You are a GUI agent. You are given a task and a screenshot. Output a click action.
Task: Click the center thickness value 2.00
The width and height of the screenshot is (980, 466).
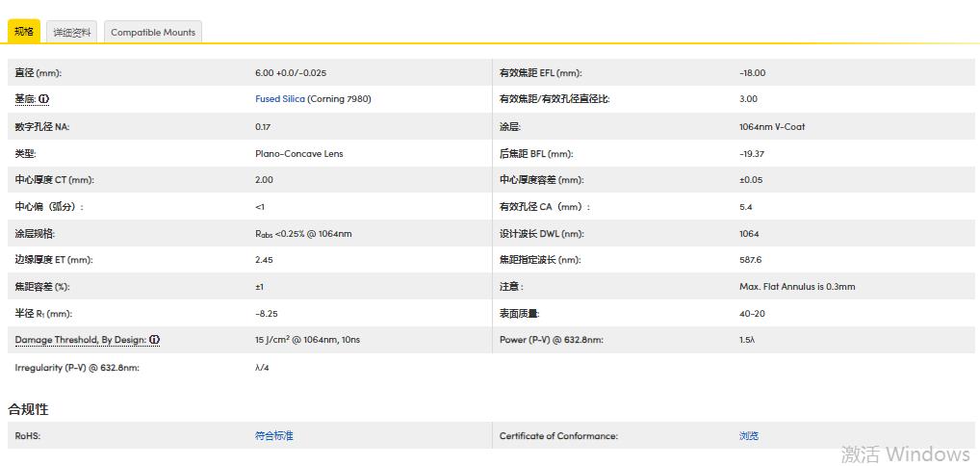pyautogui.click(x=264, y=179)
